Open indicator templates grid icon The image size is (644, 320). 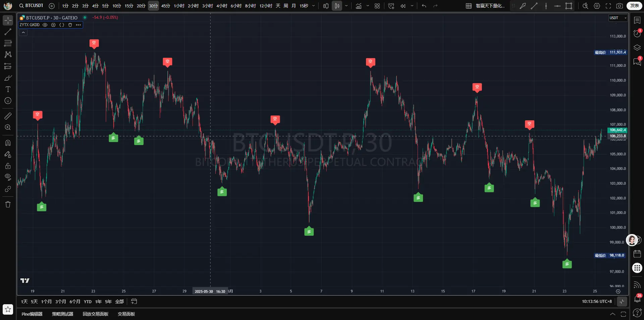click(x=377, y=6)
